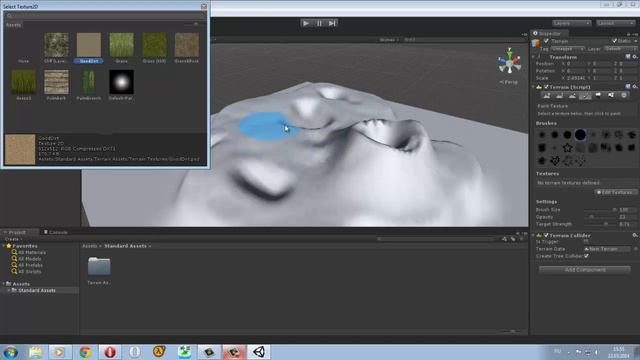Pick the large selected round brush
This screenshot has height=360, width=640.
(580, 135)
